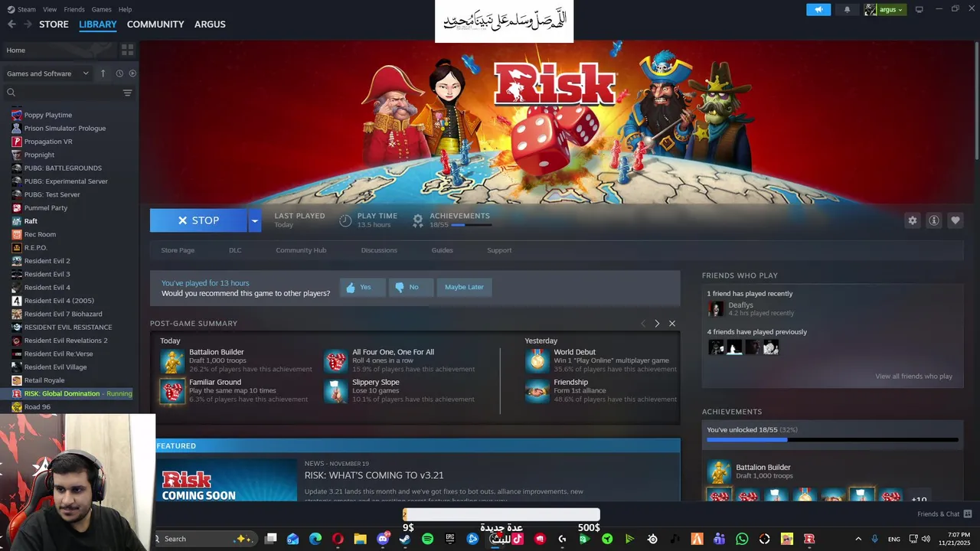
Task: Open the Help menu
Action: pyautogui.click(x=125, y=9)
